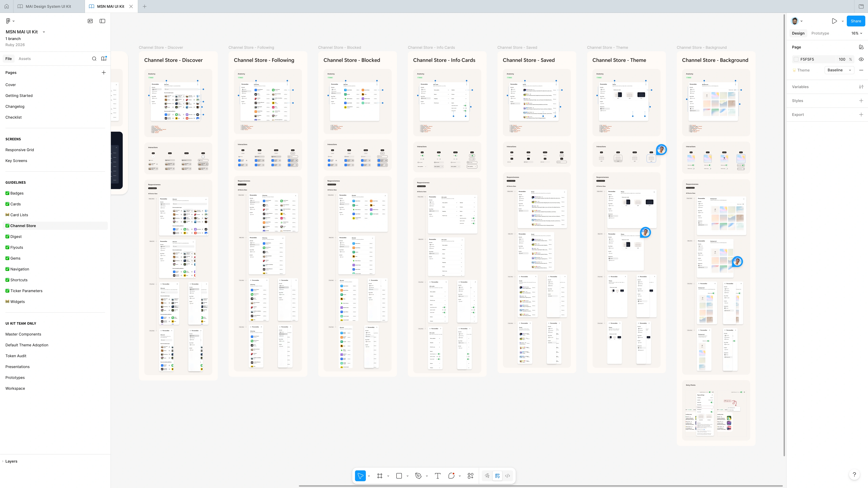Image resolution: width=868 pixels, height=488 pixels.
Task: Select the Text tool
Action: 437,475
